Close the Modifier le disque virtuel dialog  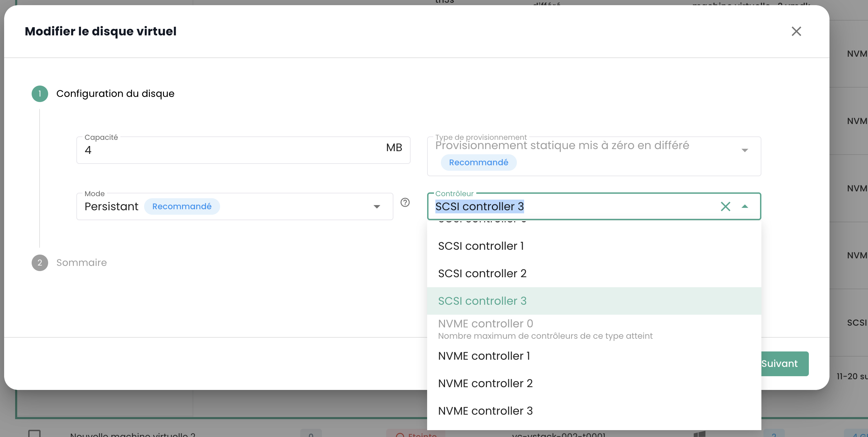coord(796,31)
